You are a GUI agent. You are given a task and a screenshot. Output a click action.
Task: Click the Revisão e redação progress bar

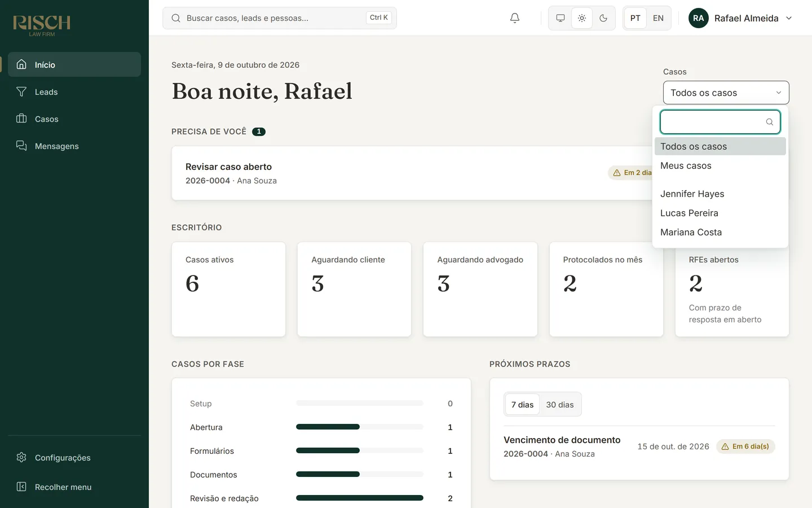pyautogui.click(x=360, y=498)
